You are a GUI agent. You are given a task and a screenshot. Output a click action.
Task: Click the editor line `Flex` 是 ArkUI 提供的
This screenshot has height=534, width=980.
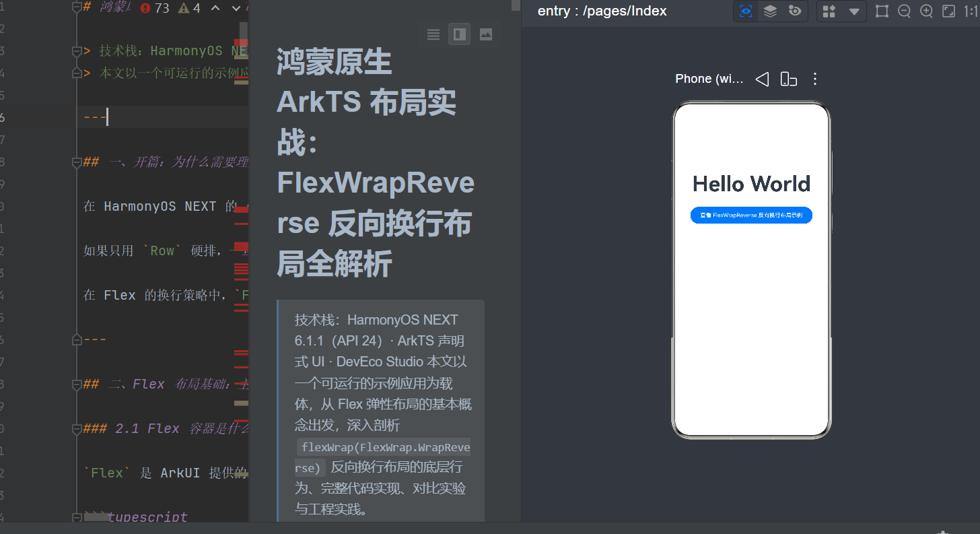(x=165, y=473)
